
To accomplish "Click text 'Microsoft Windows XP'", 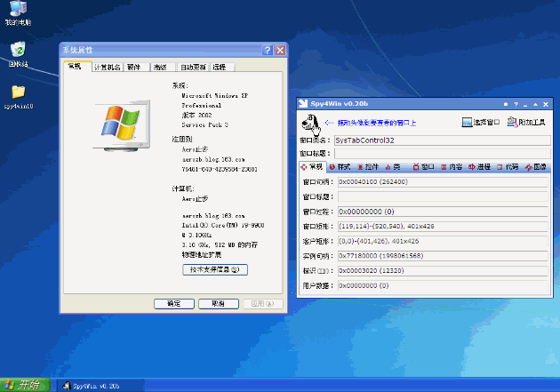I will [x=214, y=96].
